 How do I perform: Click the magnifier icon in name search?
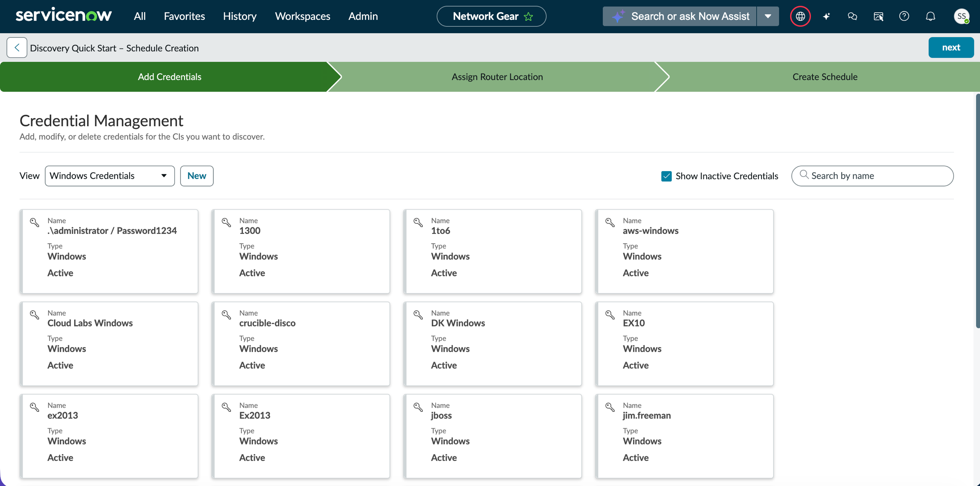click(804, 175)
